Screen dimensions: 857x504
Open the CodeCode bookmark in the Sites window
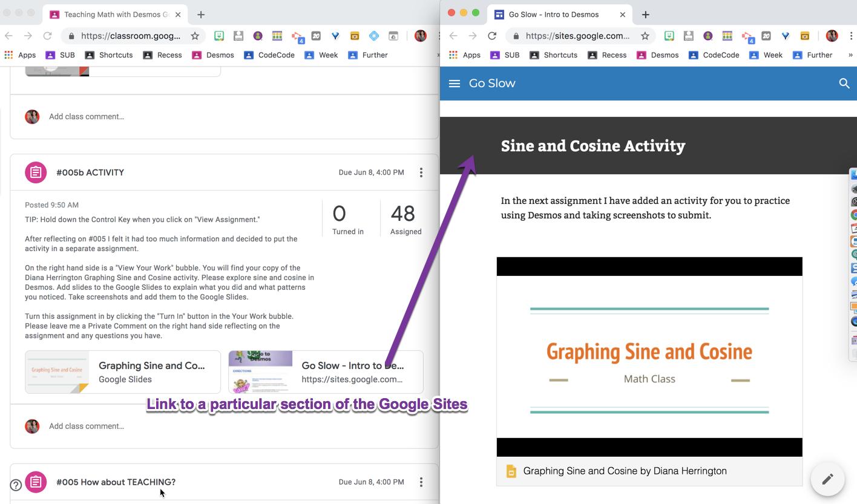[x=714, y=55]
